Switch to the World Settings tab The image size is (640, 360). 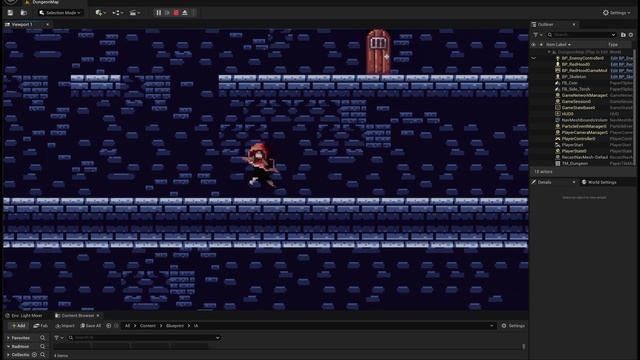(x=599, y=182)
